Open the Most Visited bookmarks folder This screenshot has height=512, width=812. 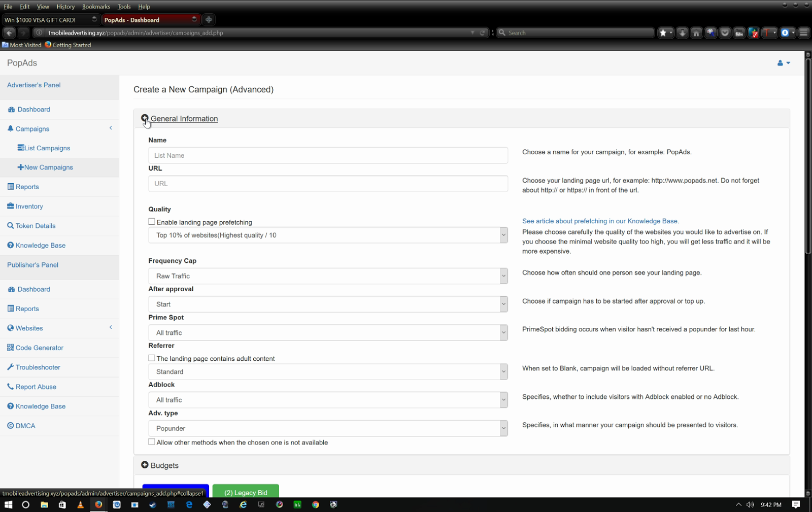(x=22, y=45)
